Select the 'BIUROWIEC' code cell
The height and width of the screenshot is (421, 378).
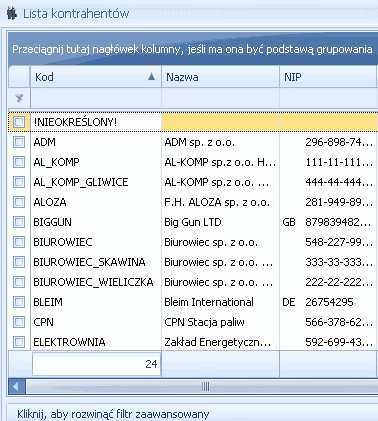pos(96,242)
